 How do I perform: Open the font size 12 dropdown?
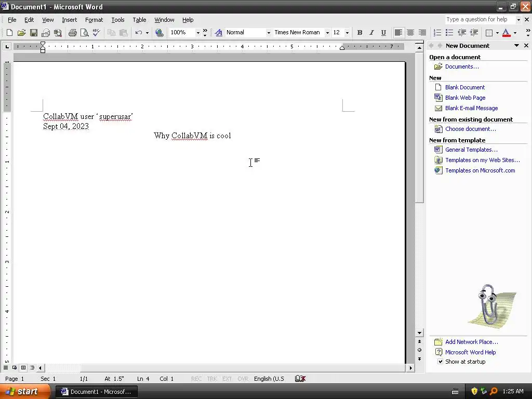click(347, 33)
